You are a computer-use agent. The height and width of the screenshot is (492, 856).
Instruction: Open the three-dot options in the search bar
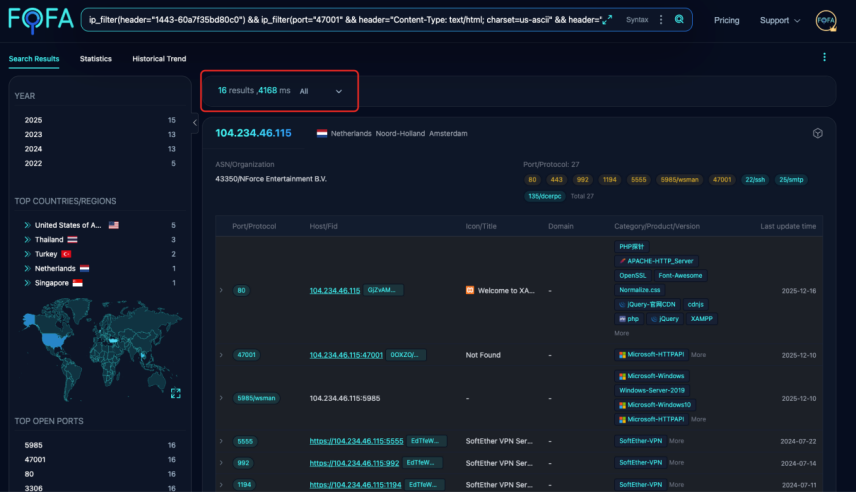pos(661,20)
